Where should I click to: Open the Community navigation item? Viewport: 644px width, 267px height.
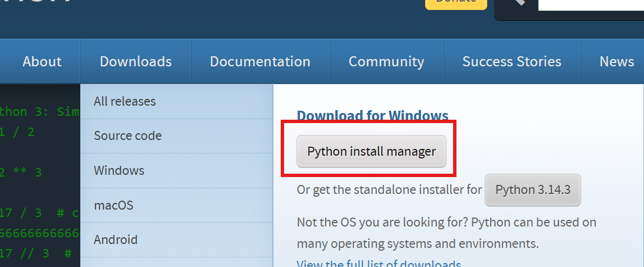click(386, 62)
